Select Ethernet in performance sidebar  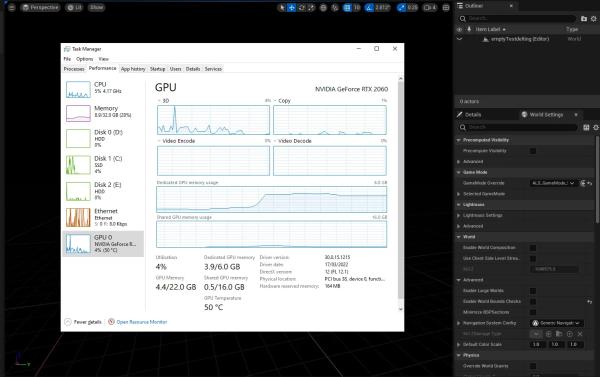click(103, 217)
